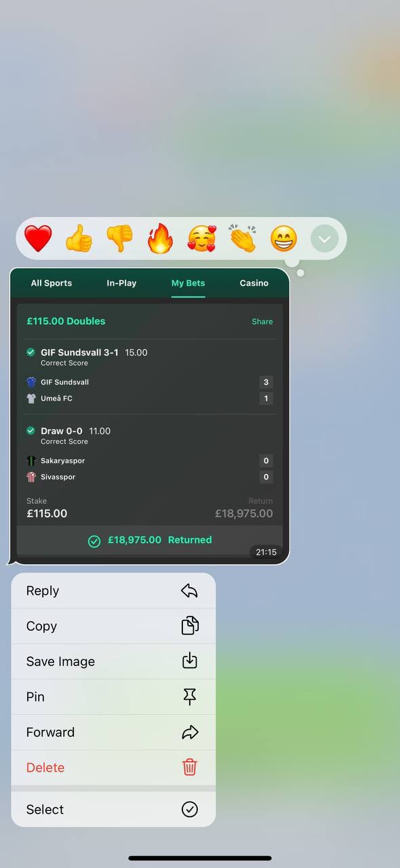The height and width of the screenshot is (868, 400).
Task: Delete the message
Action: click(x=113, y=767)
